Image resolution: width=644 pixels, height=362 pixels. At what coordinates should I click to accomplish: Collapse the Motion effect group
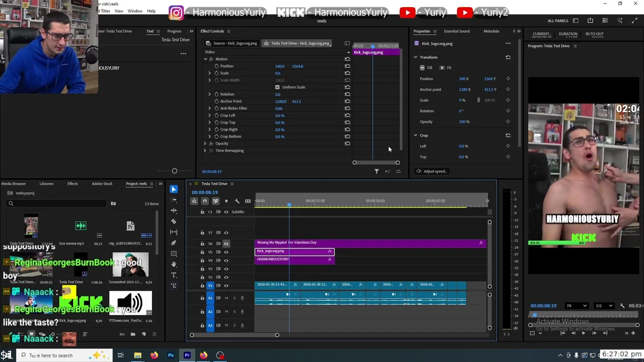pos(205,59)
